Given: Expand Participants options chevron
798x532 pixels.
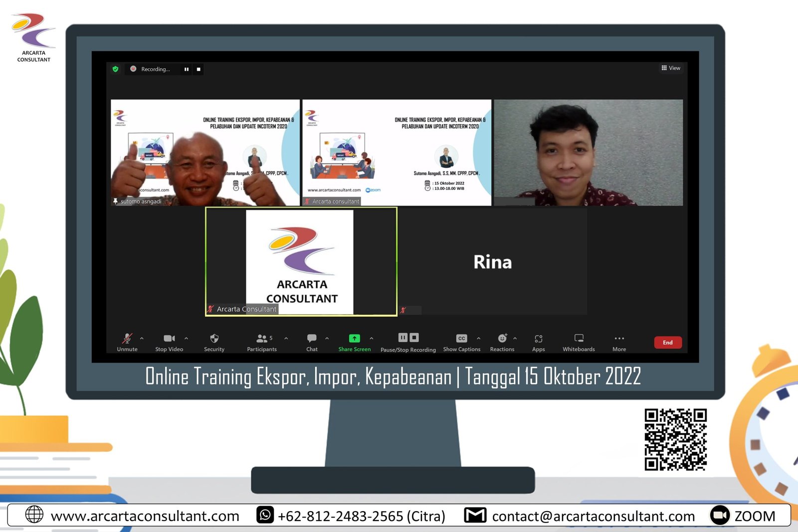Looking at the screenshot, I should [x=286, y=339].
